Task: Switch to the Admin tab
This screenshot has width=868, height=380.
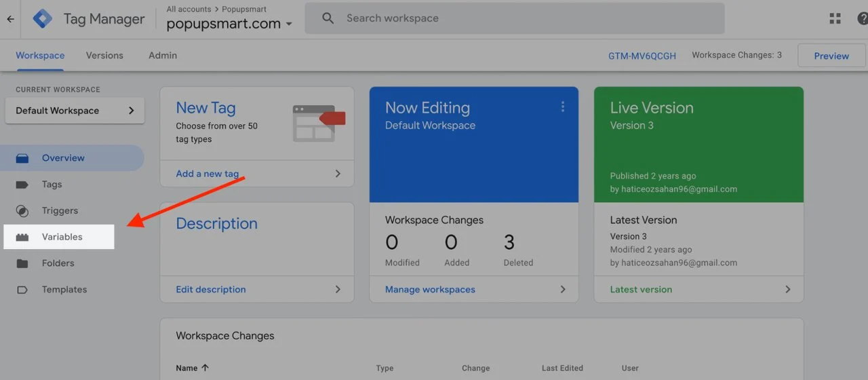Action: 163,56
